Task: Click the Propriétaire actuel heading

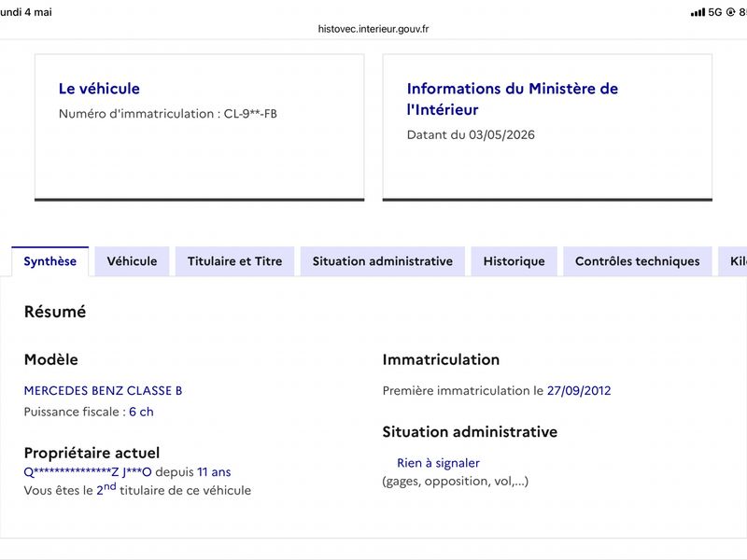Action: tap(92, 453)
